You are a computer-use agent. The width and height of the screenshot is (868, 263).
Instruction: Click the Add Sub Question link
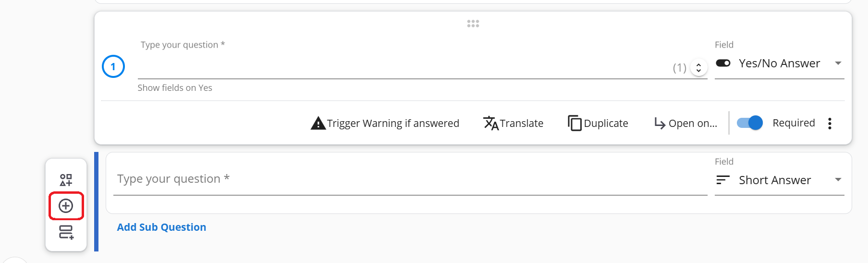[x=161, y=227]
